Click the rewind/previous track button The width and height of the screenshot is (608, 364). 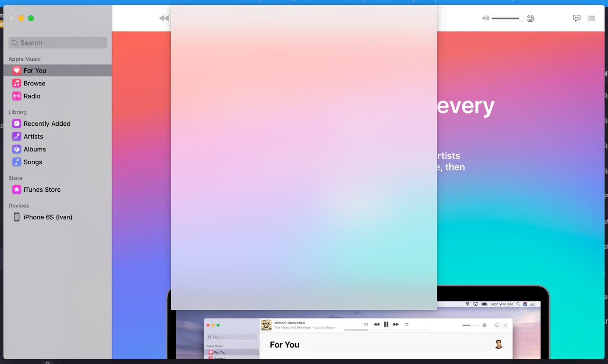164,18
